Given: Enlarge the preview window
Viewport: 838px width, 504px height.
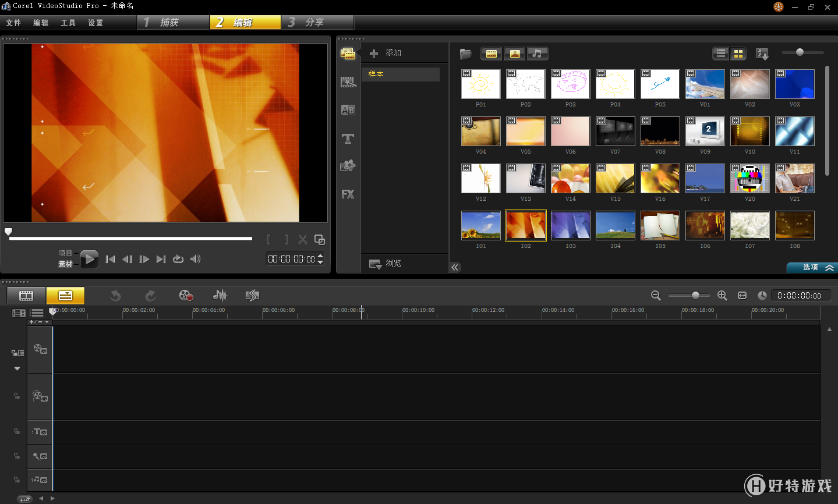Looking at the screenshot, I should pyautogui.click(x=320, y=240).
